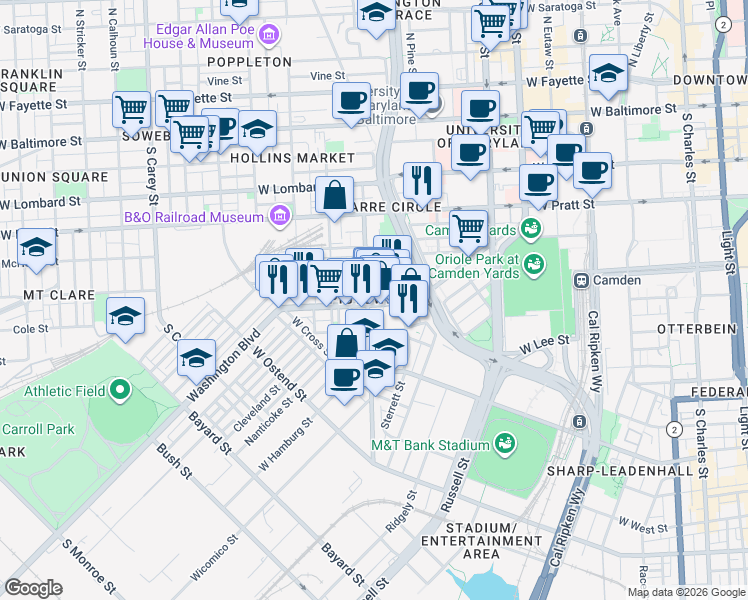Click Route 2 shield at top right corner
The height and width of the screenshot is (600, 748).
[x=724, y=25]
